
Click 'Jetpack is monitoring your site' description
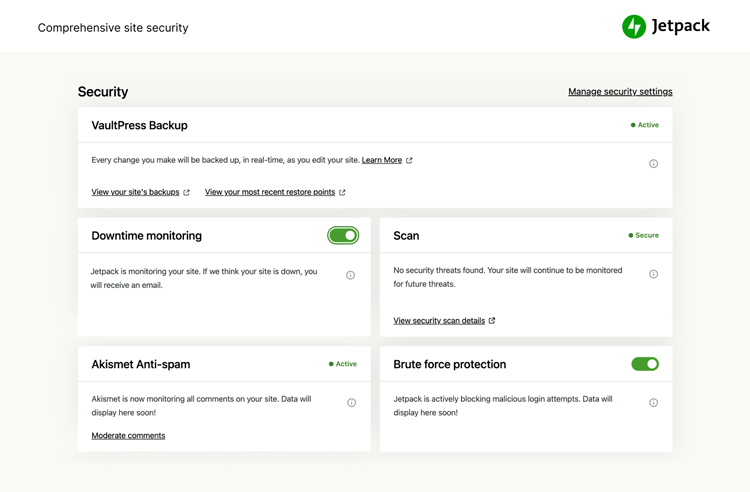click(x=204, y=278)
